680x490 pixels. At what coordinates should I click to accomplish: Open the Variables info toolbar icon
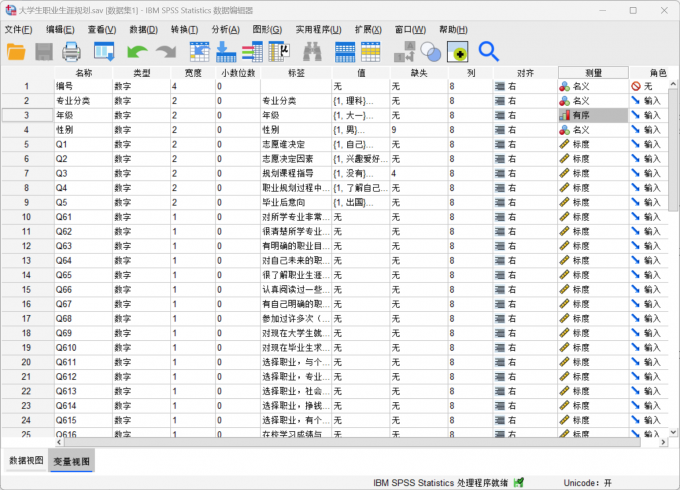(x=252, y=52)
